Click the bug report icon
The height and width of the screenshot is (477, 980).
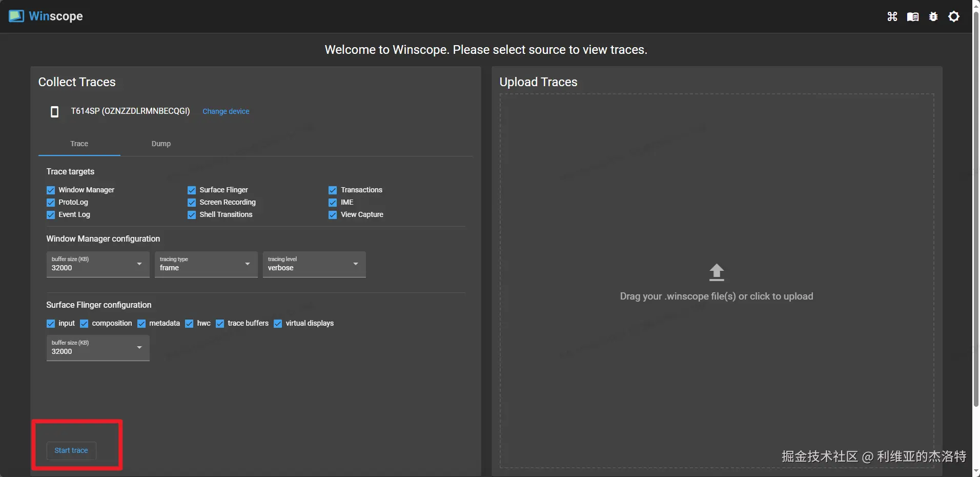pos(933,16)
